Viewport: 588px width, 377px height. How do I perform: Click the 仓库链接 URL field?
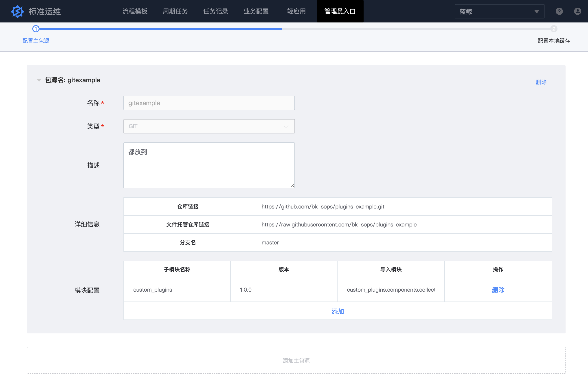pyautogui.click(x=402, y=207)
